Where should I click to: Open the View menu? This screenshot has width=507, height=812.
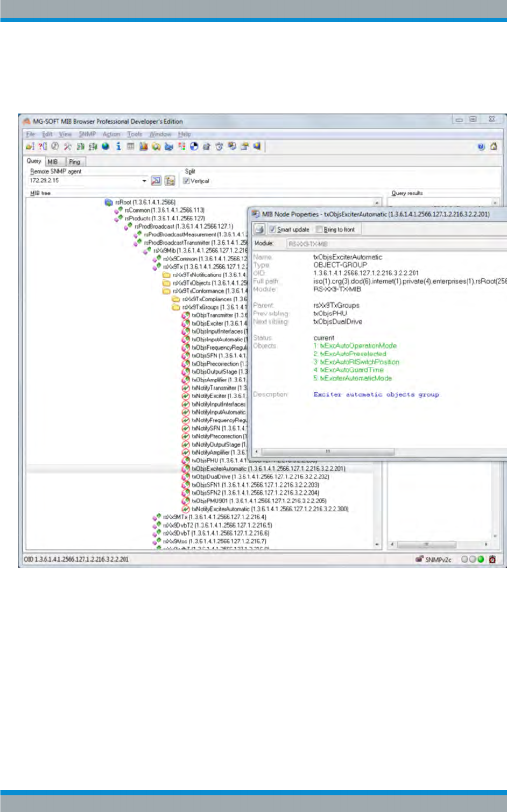coord(66,134)
